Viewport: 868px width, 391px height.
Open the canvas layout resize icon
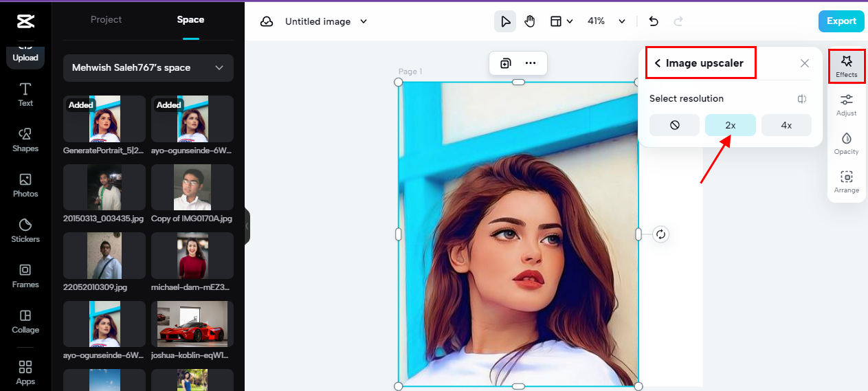tap(556, 21)
